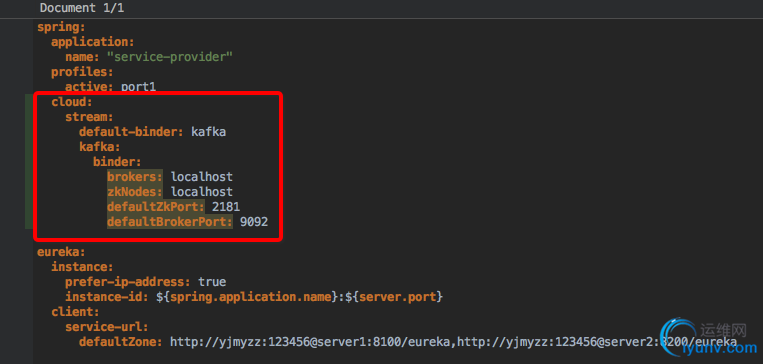Screen dimensions: 763x364
Task: Click the 'instance-id:' key
Action: tap(107, 297)
